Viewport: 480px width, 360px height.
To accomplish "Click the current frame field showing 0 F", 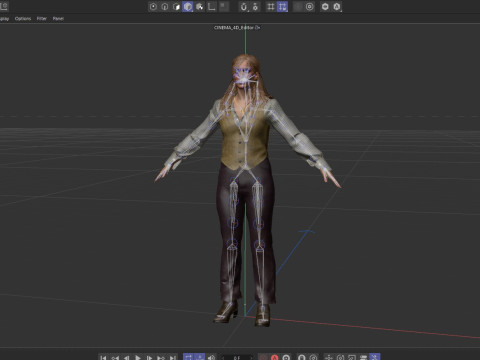I will point(237,358).
